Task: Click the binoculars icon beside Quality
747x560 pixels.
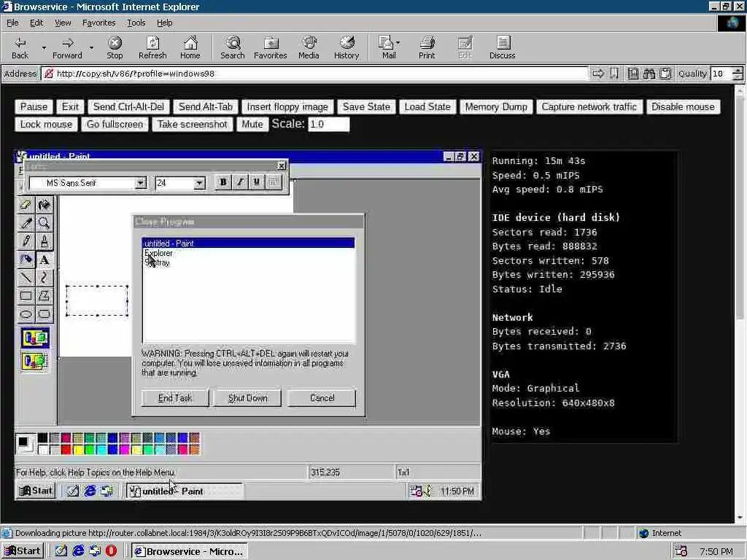Action: coord(649,74)
